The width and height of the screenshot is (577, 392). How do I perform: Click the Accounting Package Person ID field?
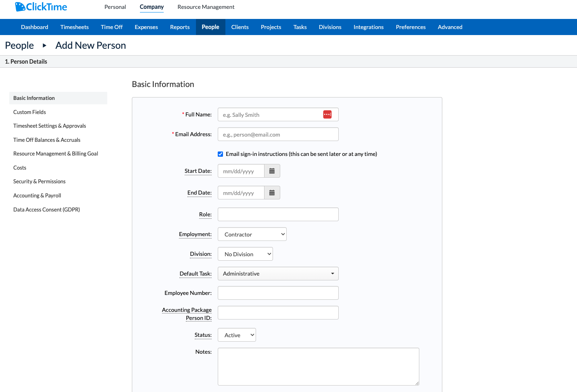pos(278,313)
